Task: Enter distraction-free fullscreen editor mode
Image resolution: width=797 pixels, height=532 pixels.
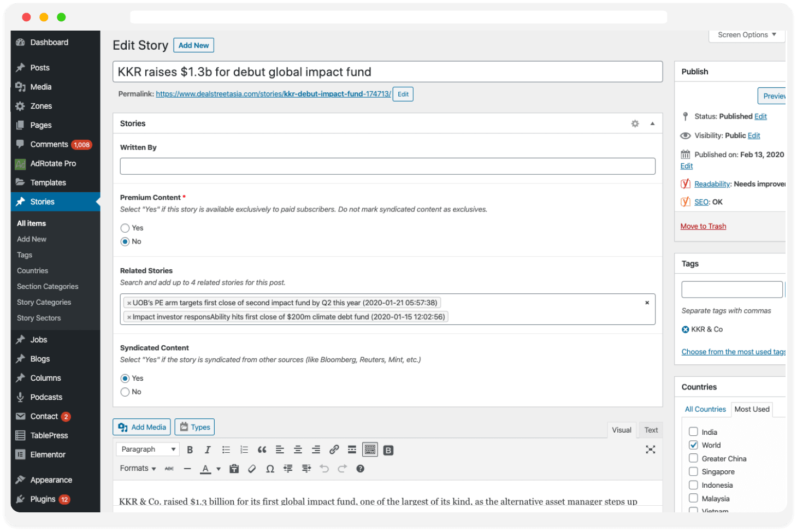Action: click(x=650, y=450)
